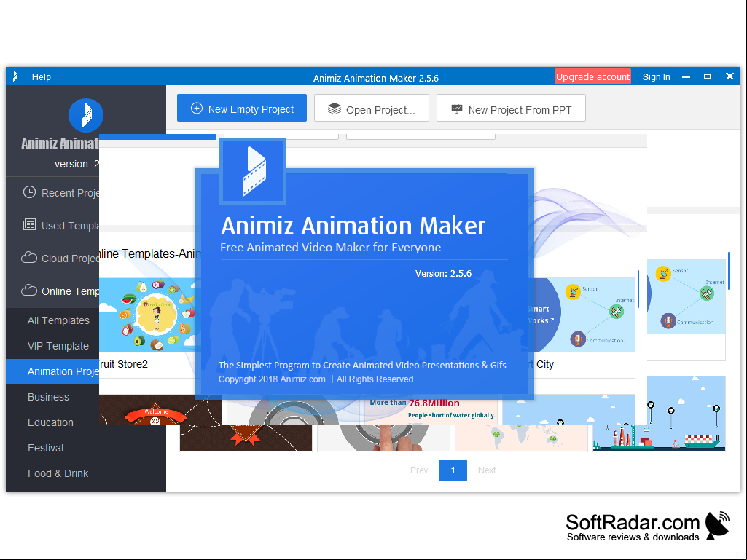Click Sign In link
Screen dimensions: 747x560
tap(656, 76)
